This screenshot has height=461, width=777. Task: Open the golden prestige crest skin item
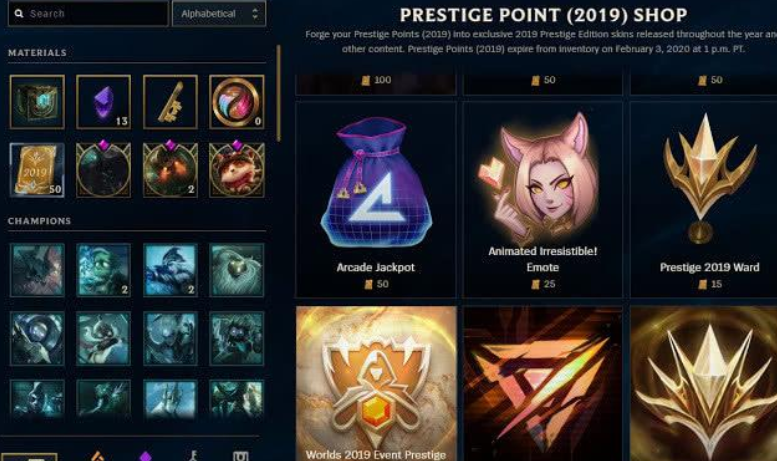pos(704,384)
